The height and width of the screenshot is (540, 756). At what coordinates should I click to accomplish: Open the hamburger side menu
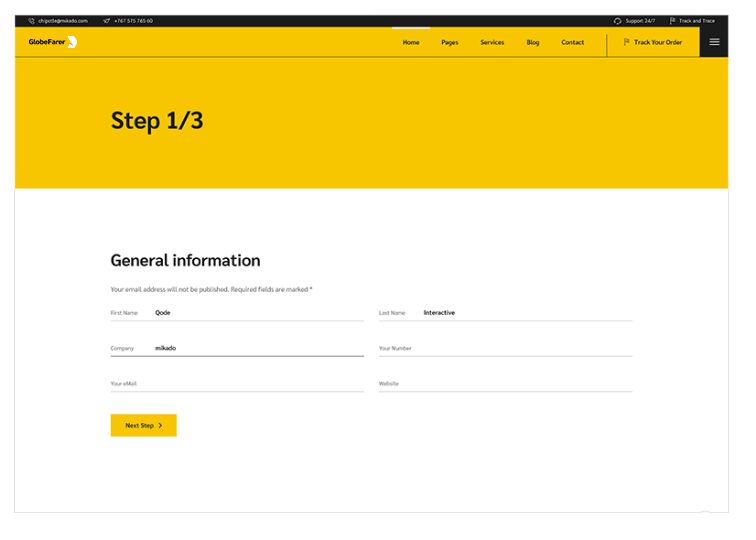click(714, 42)
